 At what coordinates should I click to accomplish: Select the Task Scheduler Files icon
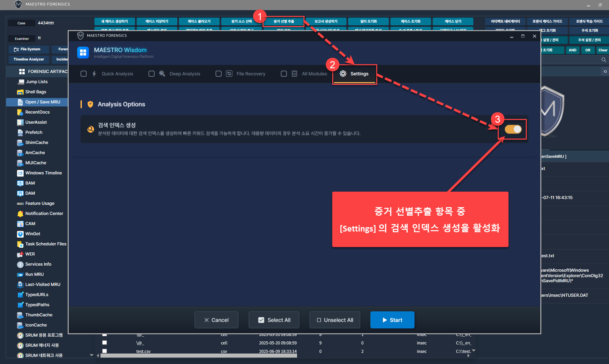[20, 244]
